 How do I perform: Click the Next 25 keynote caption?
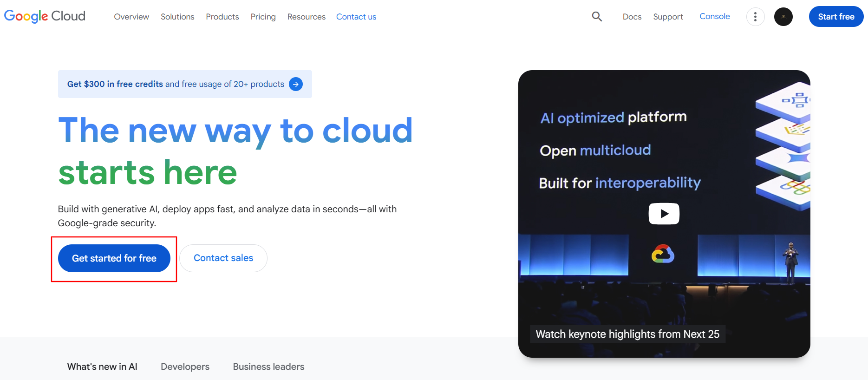tap(627, 334)
